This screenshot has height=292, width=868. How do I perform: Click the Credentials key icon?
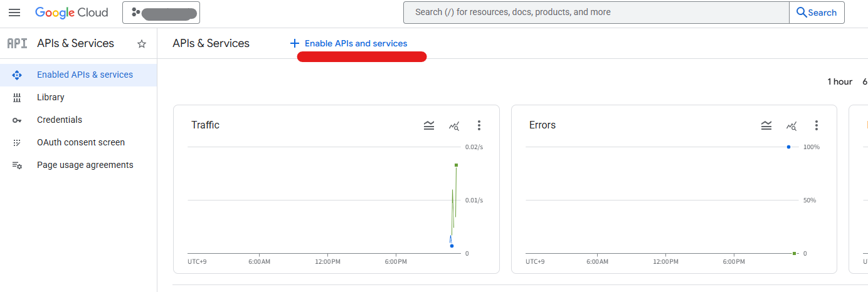(17, 120)
